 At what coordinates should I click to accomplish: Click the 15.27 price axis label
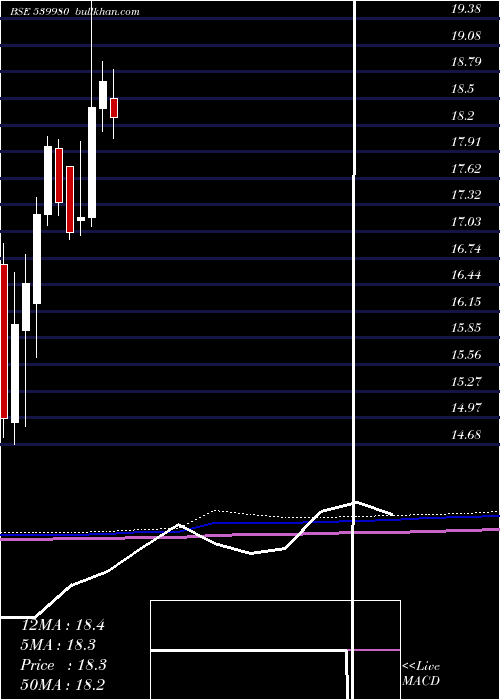coord(466,381)
